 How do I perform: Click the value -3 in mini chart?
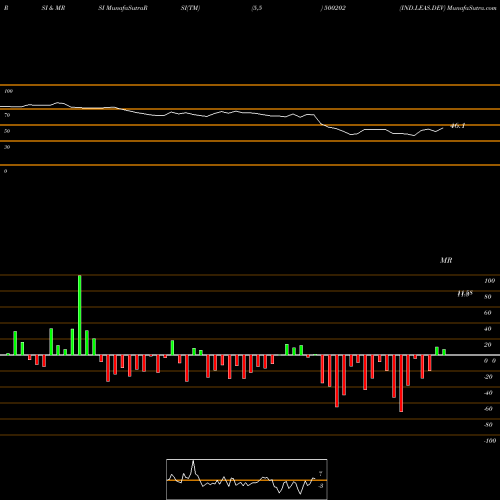320,486
